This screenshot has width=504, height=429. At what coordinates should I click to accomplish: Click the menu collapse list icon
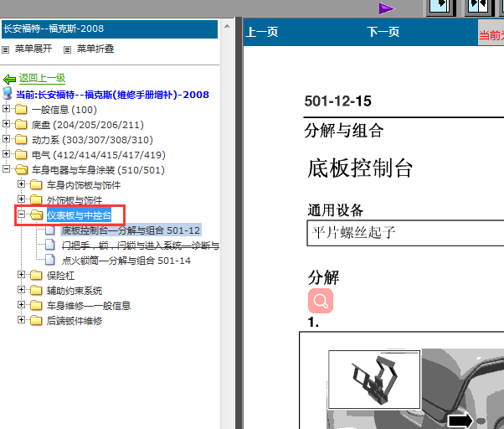click(67, 49)
